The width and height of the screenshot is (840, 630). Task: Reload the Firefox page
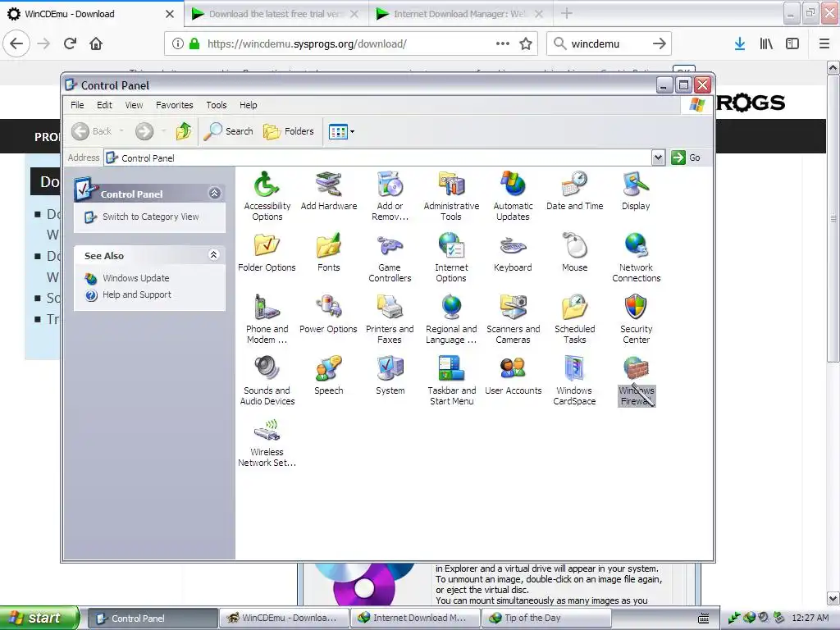[70, 43]
